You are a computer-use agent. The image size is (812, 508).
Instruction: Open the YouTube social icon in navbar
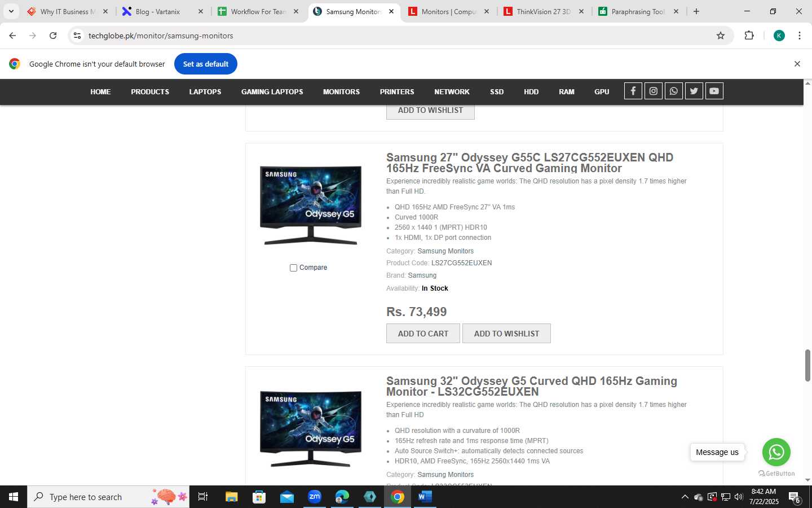pyautogui.click(x=714, y=91)
